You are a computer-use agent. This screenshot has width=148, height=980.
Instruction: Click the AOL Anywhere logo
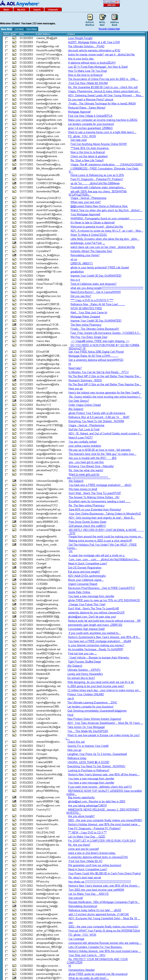click(x=20, y=3)
